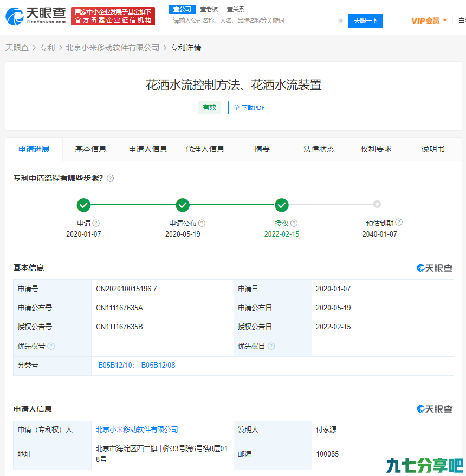
Task: Open the 说明书 tab
Action: coord(433,149)
